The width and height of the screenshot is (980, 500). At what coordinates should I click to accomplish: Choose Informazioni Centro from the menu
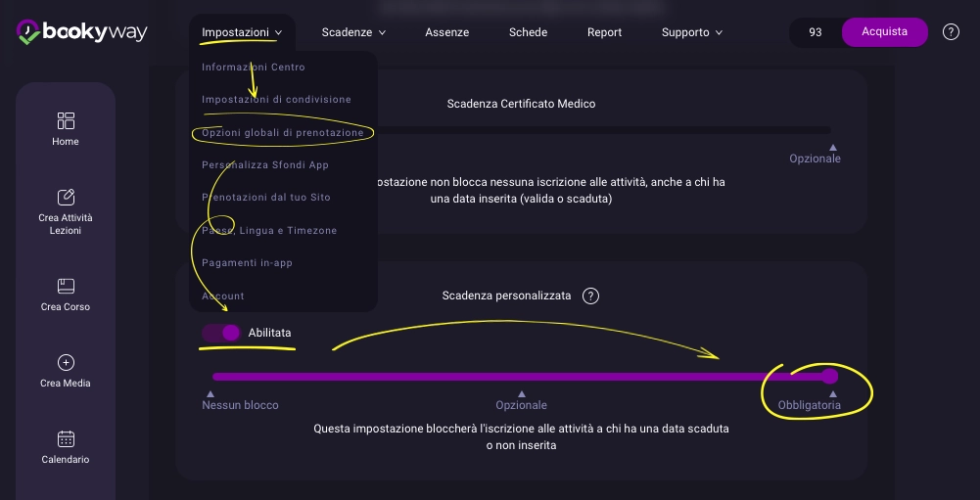coord(254,67)
